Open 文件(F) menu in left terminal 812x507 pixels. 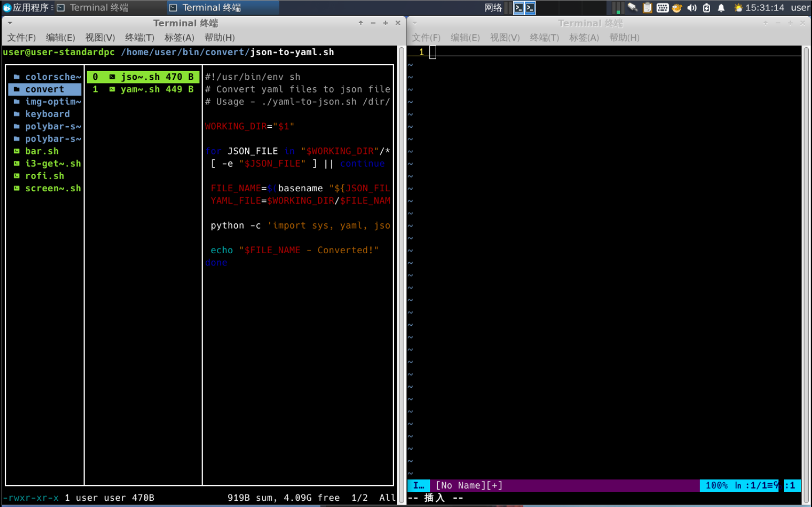22,37
